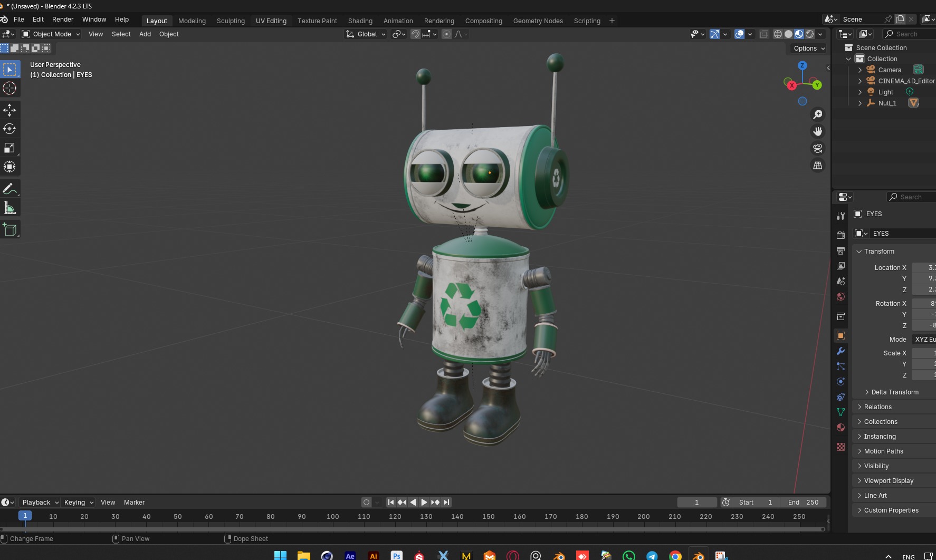The image size is (936, 560).
Task: Select the Select Box tool
Action: tap(10, 69)
